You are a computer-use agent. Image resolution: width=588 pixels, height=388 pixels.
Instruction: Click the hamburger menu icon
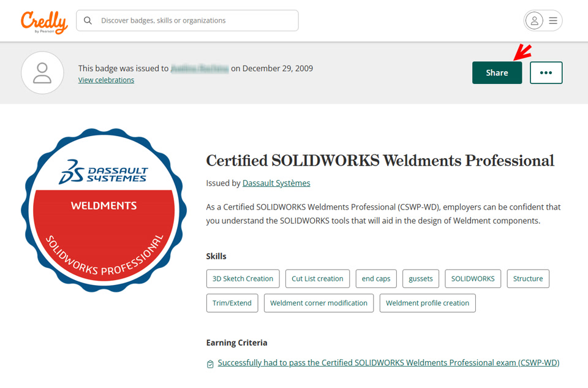pos(553,20)
